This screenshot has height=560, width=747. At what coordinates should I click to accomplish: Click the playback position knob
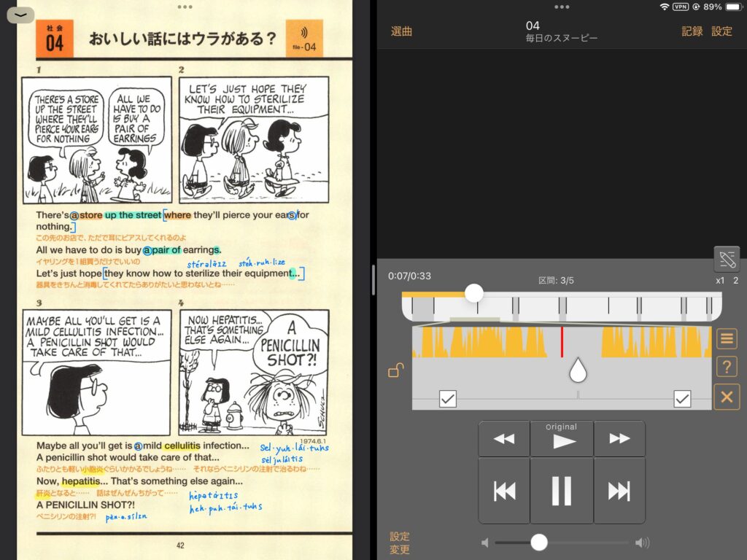(x=474, y=293)
